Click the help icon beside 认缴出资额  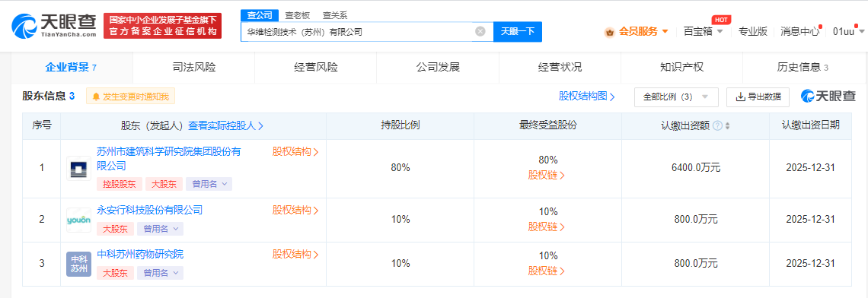pyautogui.click(x=718, y=125)
